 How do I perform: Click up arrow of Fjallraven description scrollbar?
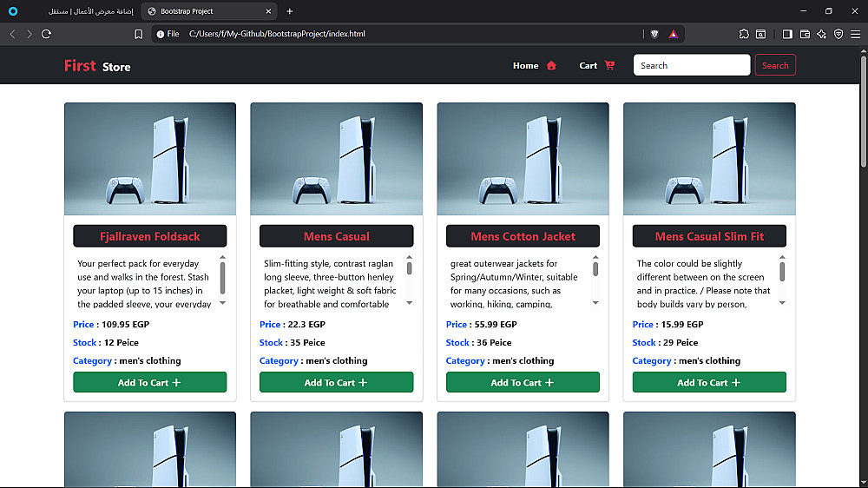point(222,257)
